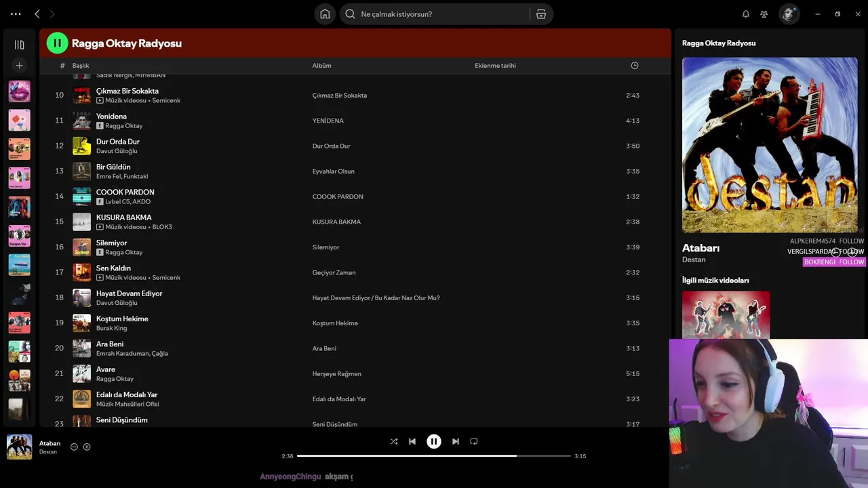Open the user profile avatar
This screenshot has height=488, width=868.
[x=789, y=14]
